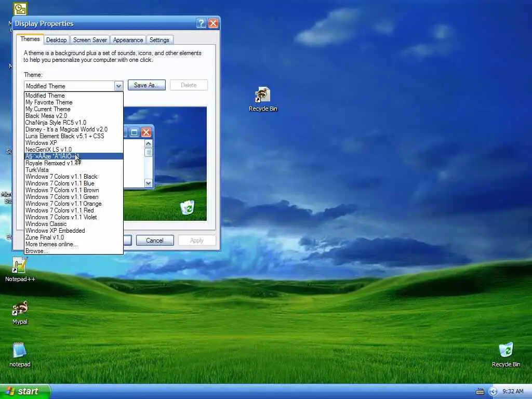Pick Windows 7 Colors v1.1 Green
532x399 pixels.
point(74,197)
